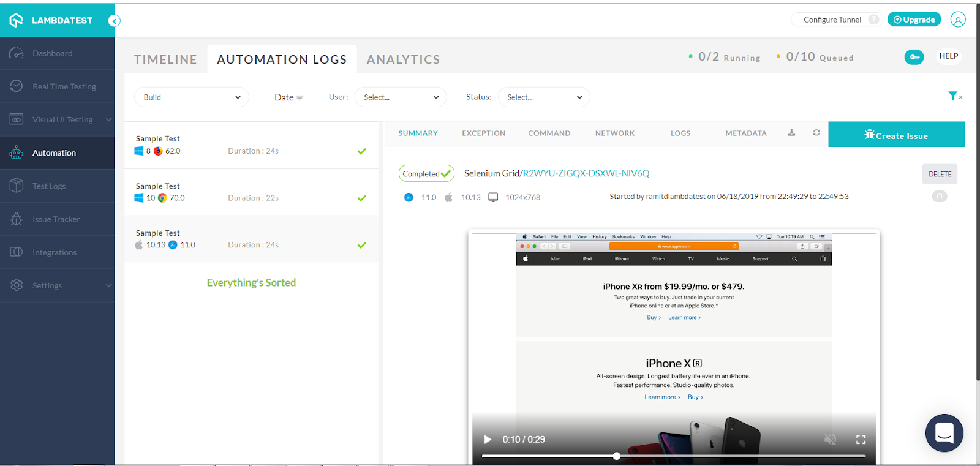Open the access key icon button
Image resolution: width=980 pixels, height=466 pixels.
point(914,57)
